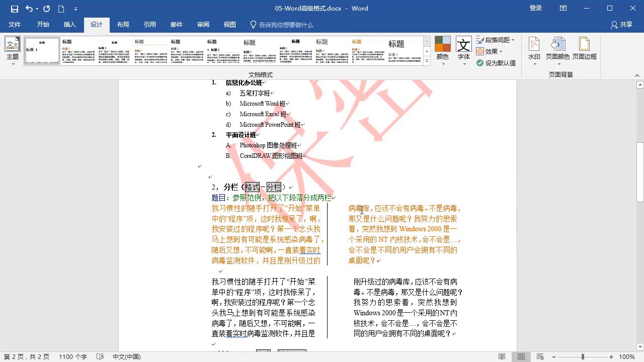The width and height of the screenshot is (644, 362).
Task: Open the 水印 watermark menu
Action: (534, 51)
